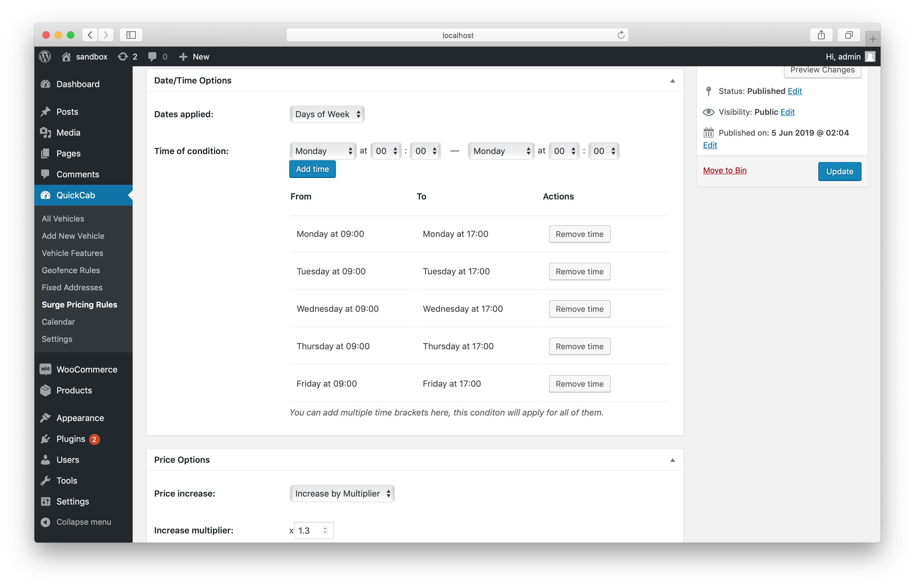Open QuickCab Settings submenu item
The height and width of the screenshot is (588, 915).
pos(56,339)
